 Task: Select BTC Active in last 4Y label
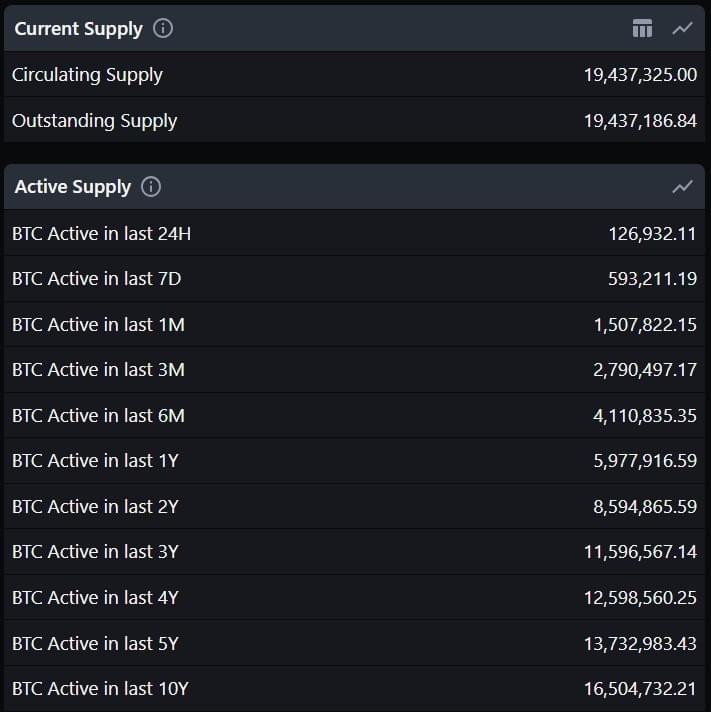(95, 598)
